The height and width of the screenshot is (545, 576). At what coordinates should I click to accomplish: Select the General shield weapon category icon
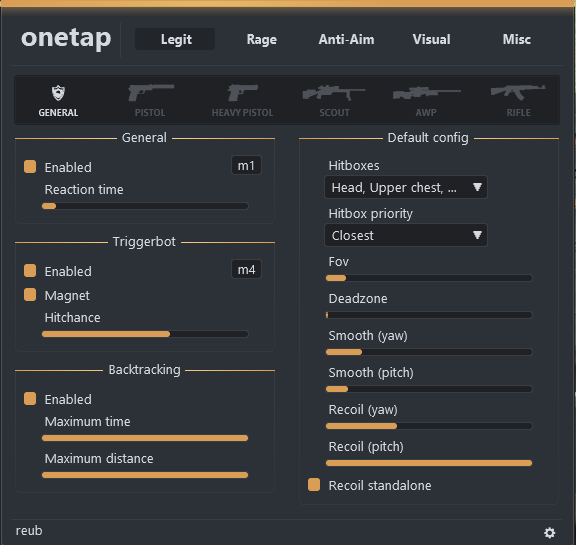58,93
